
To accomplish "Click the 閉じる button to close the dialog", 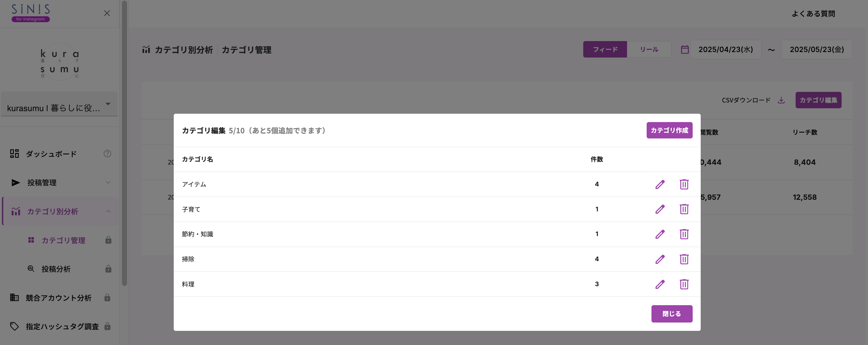I will click(671, 314).
